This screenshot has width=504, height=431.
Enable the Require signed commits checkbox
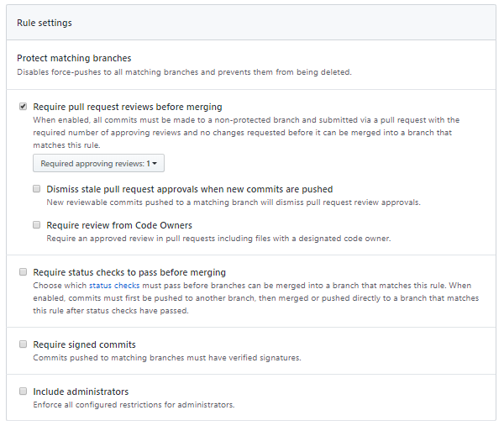[x=23, y=344]
